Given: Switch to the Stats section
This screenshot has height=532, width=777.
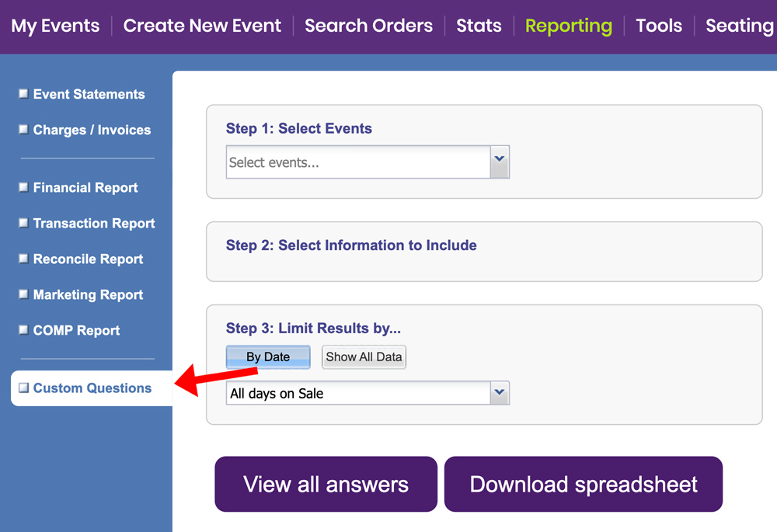Looking at the screenshot, I should click(479, 26).
